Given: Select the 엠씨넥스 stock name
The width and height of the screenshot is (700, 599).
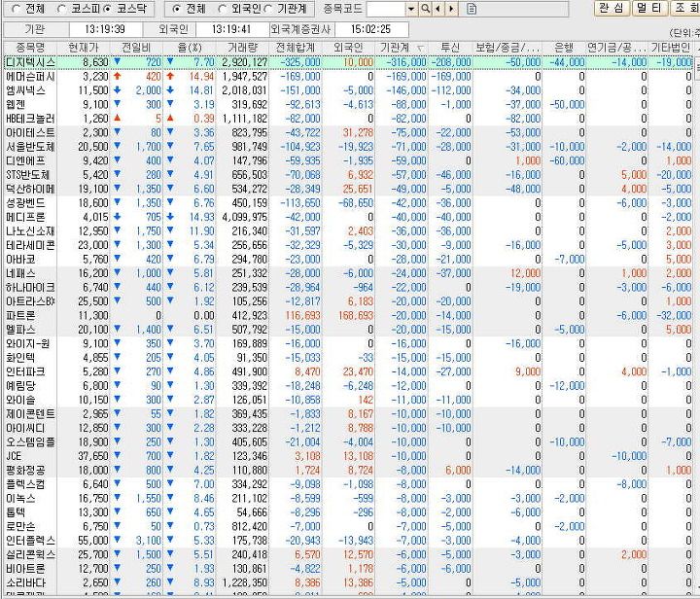Looking at the screenshot, I should click(25, 90).
